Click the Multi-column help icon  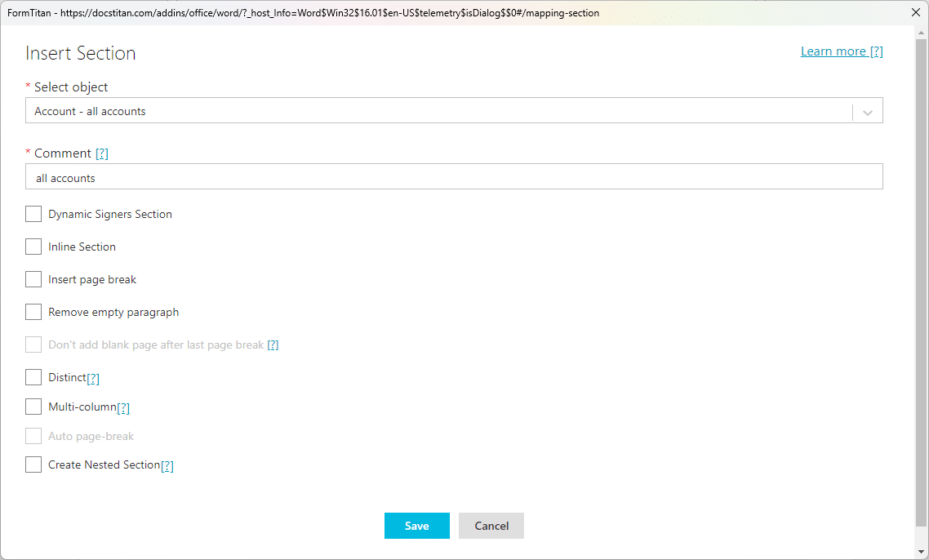(123, 407)
